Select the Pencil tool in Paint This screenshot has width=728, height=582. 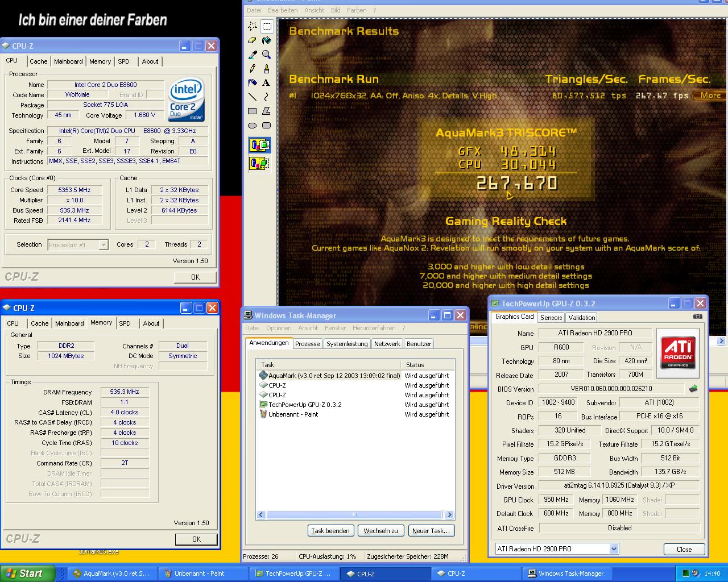click(253, 69)
